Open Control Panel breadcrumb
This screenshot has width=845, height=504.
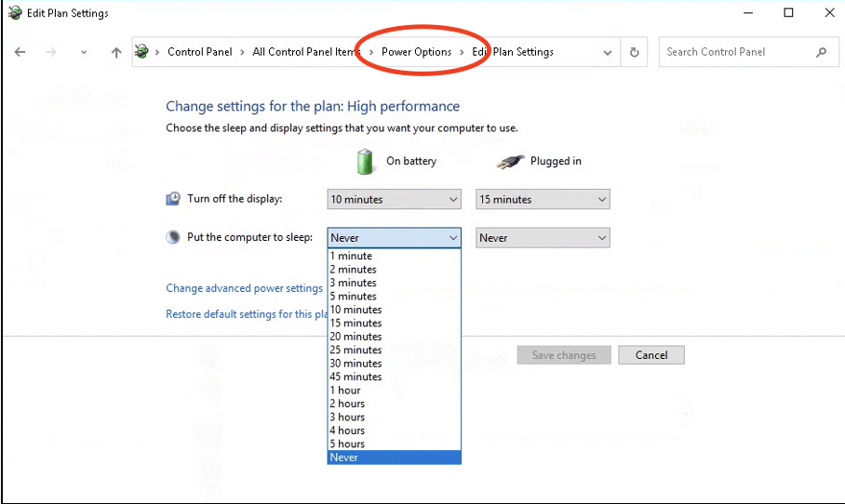(x=200, y=52)
